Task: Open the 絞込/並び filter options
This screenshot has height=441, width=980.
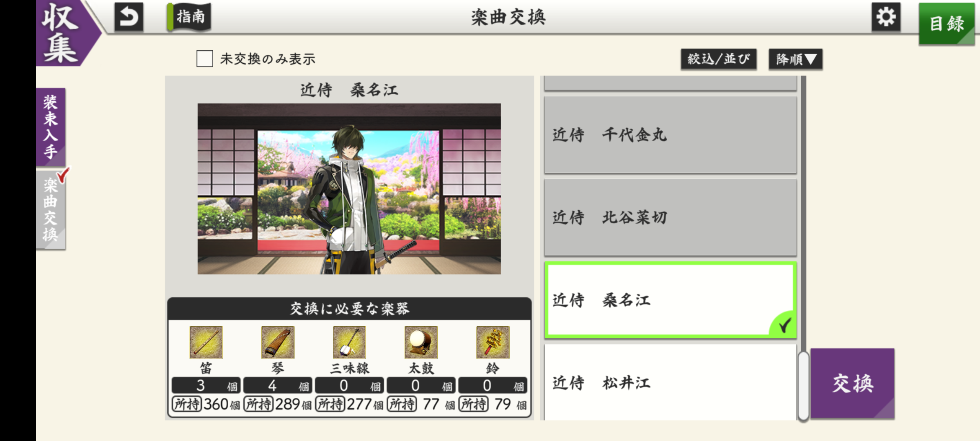Action: tap(719, 60)
